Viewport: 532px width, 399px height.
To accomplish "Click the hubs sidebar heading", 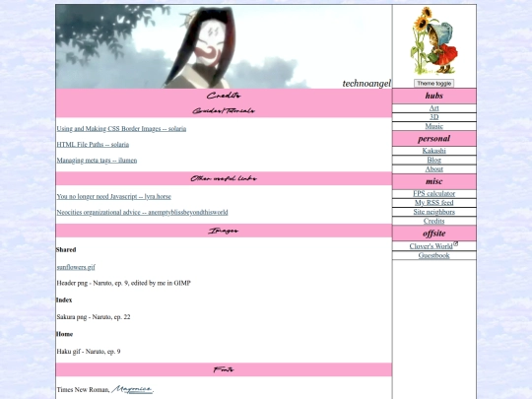I will (433, 96).
